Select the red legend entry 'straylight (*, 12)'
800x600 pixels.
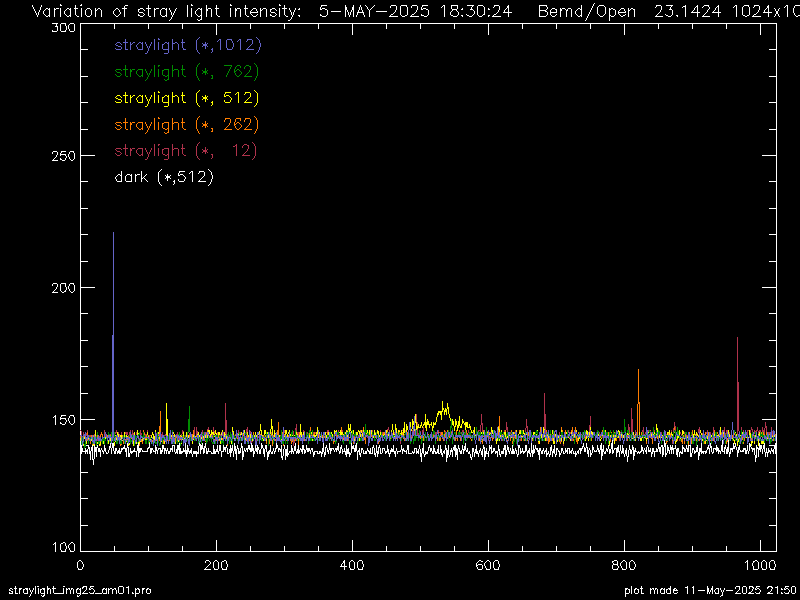click(186, 151)
